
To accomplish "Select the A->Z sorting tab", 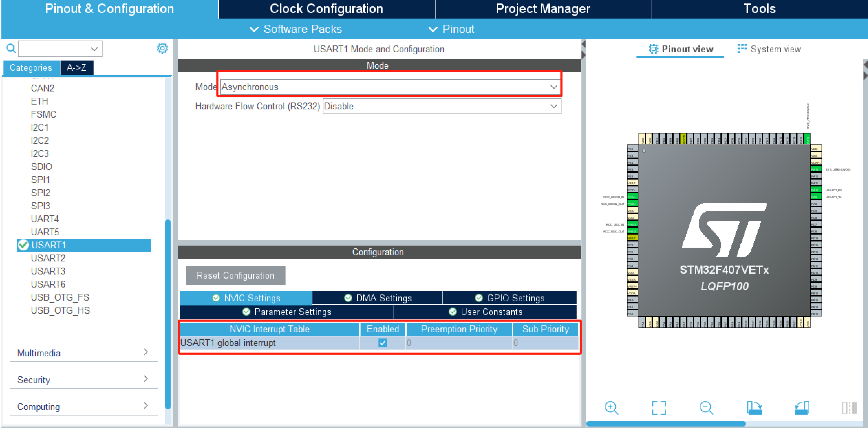I will pos(76,68).
